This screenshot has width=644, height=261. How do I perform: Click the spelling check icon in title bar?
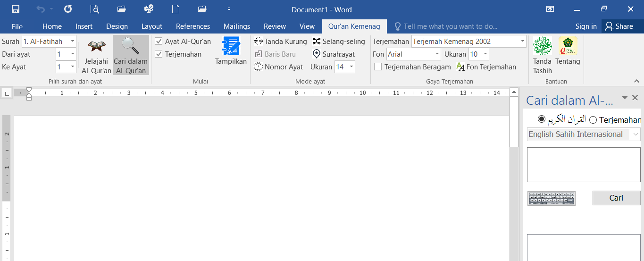click(149, 9)
